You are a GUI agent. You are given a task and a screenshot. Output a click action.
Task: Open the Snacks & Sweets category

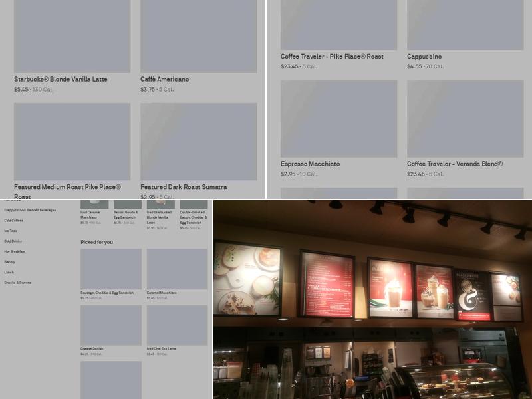17,283
